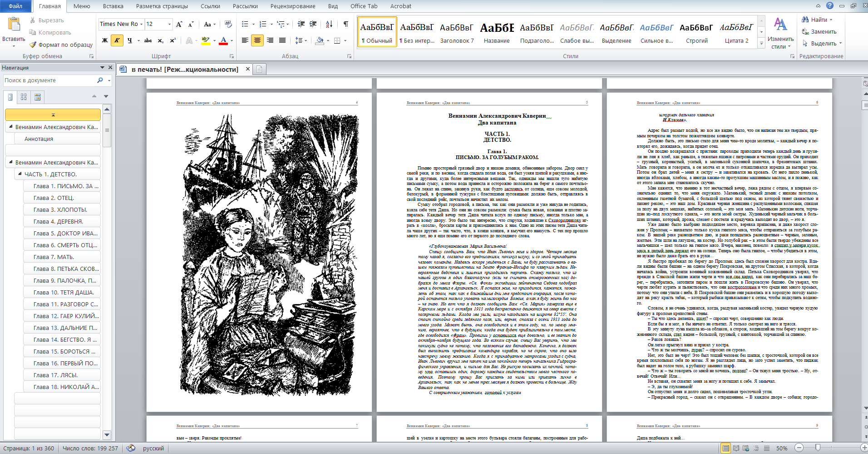The width and height of the screenshot is (868, 454).
Task: Open the Ссылки (References) ribbon tab
Action: 210,6
